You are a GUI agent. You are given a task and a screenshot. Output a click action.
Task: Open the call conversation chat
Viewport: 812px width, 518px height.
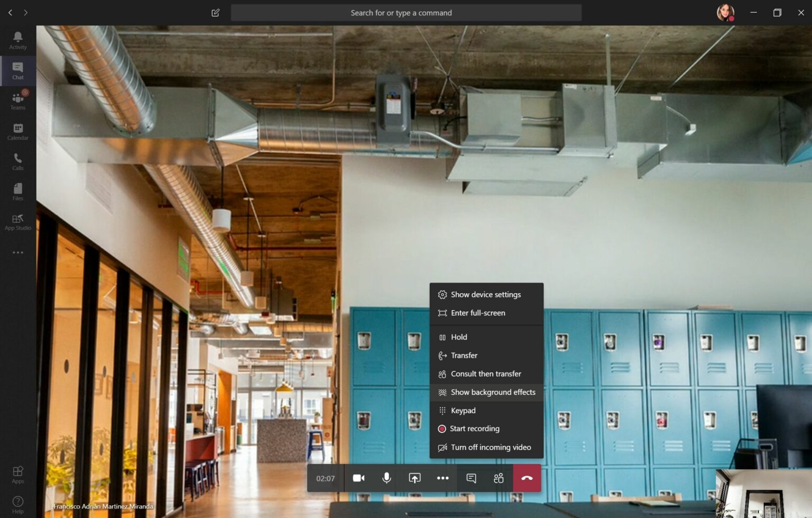(470, 478)
